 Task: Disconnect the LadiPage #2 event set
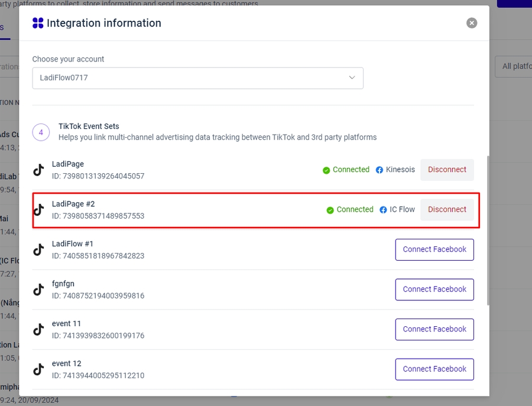447,210
